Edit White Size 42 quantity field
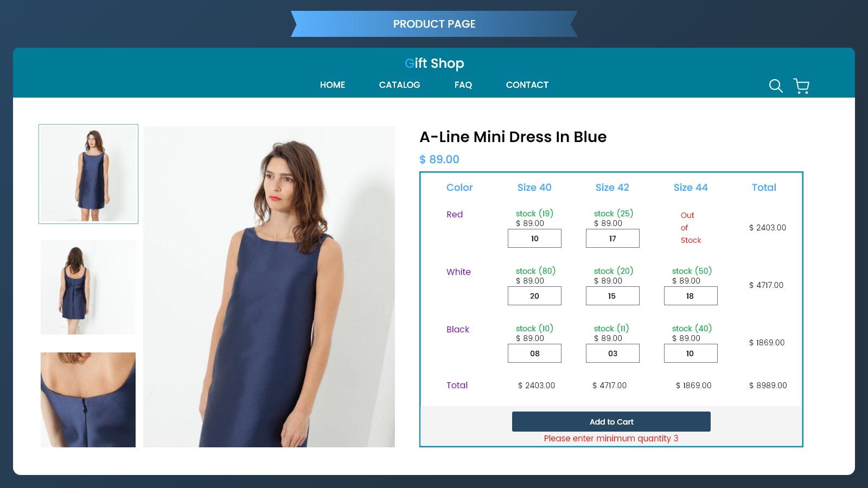 coord(612,296)
